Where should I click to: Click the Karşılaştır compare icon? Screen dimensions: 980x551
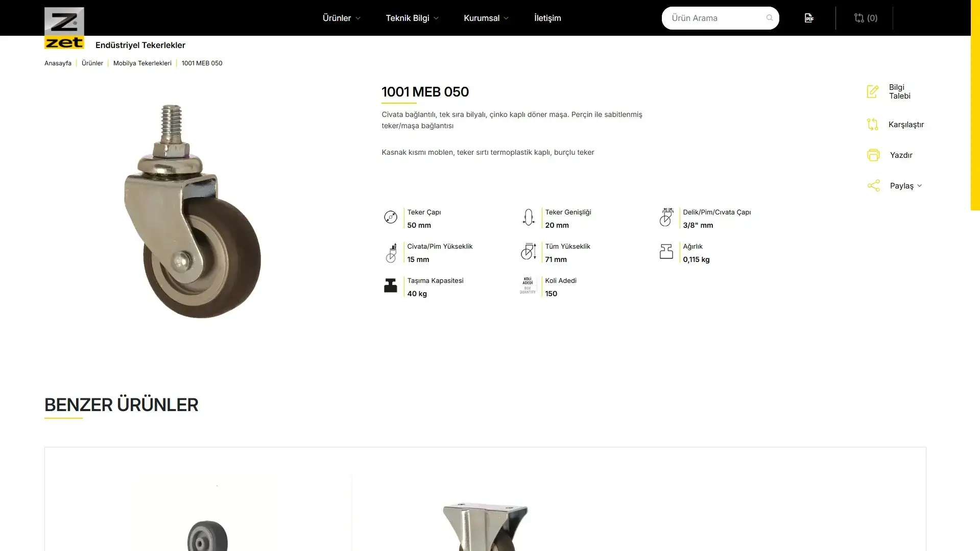(873, 124)
